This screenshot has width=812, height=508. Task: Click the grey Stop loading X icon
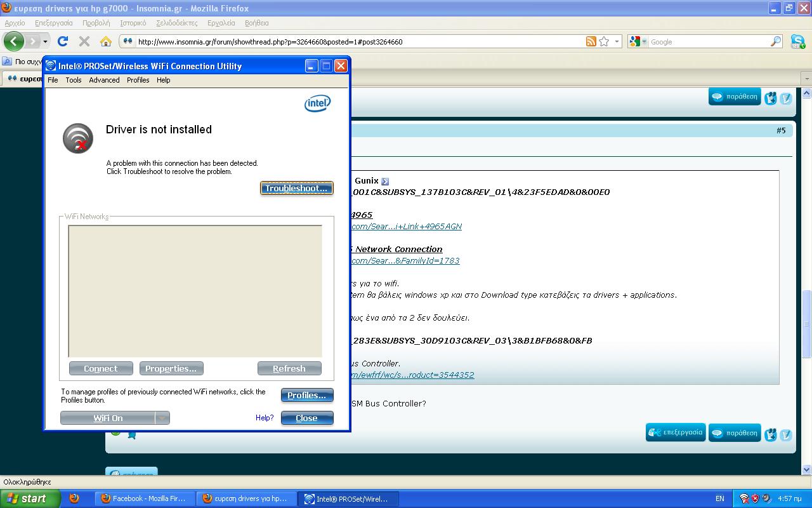click(84, 41)
